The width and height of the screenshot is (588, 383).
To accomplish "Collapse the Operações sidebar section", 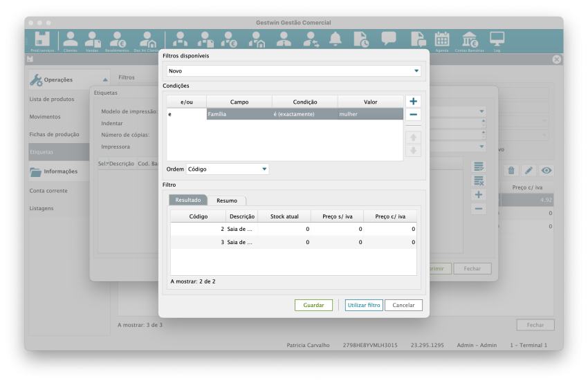I will 105,80.
